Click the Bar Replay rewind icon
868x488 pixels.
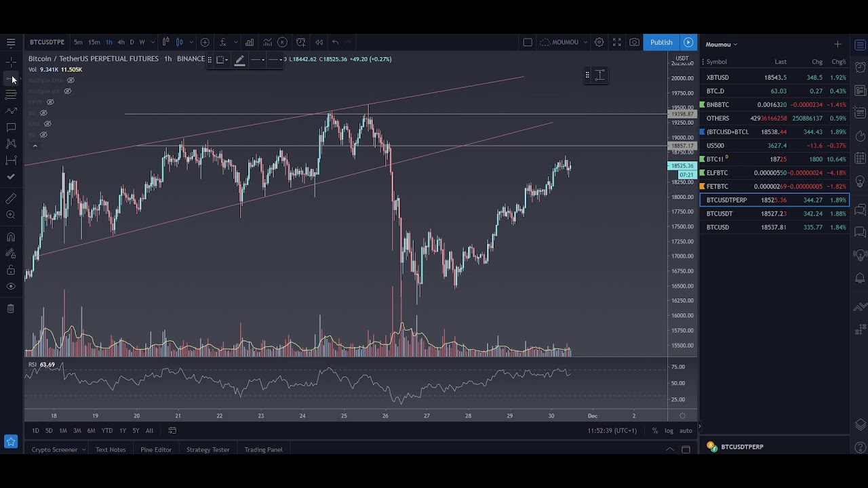tap(319, 42)
